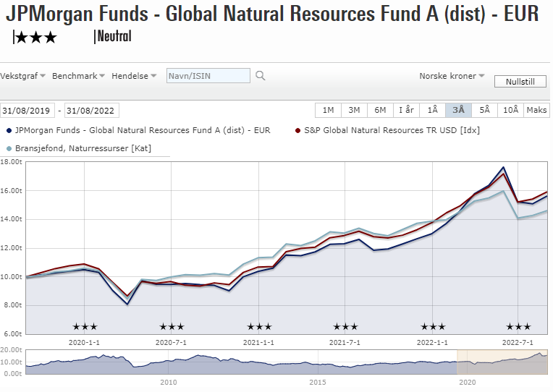
Task: Click the fund title heading
Action: click(272, 14)
